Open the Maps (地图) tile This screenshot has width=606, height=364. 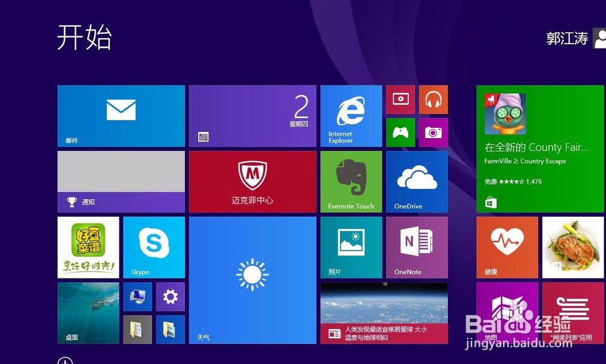[x=507, y=313]
